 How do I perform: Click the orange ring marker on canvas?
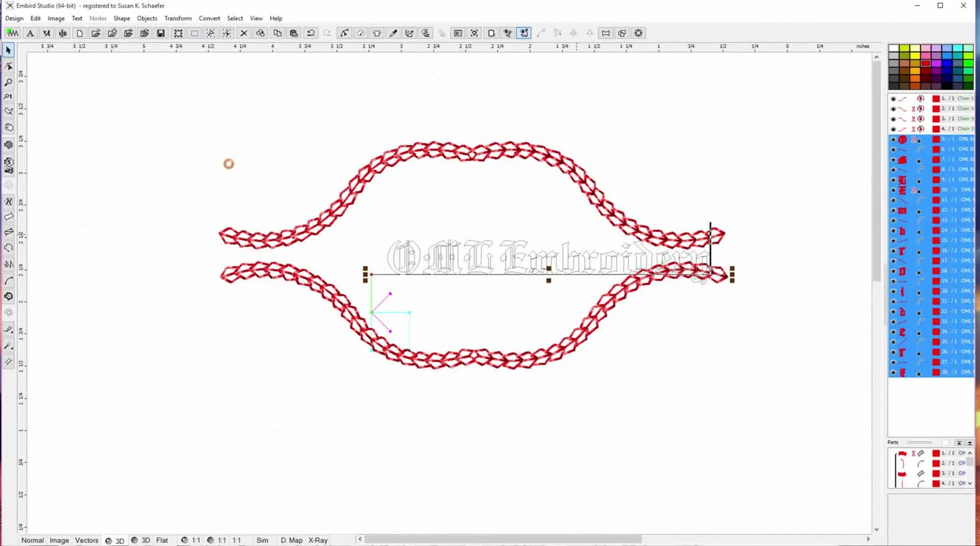[x=228, y=163]
